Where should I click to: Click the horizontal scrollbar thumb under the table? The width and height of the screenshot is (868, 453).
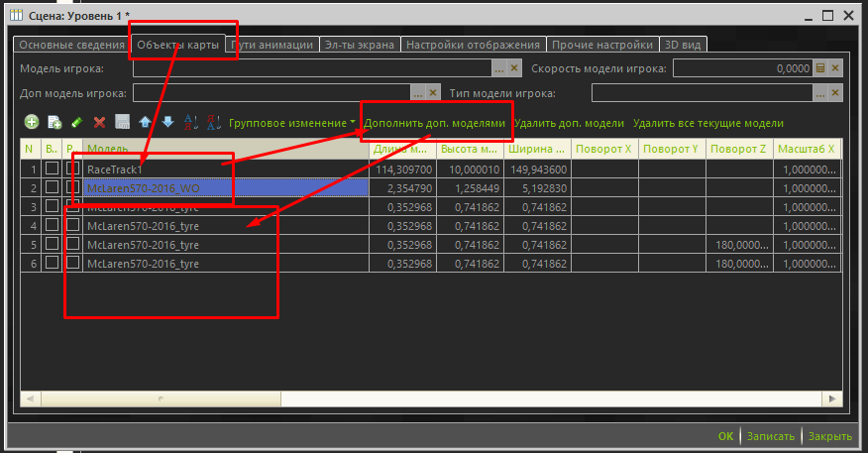162,398
